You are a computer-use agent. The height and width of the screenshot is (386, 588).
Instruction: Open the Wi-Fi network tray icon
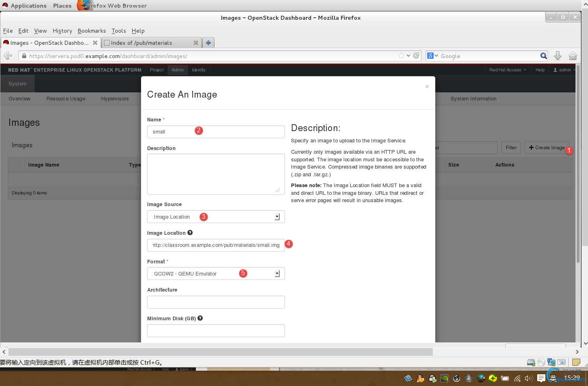517,378
